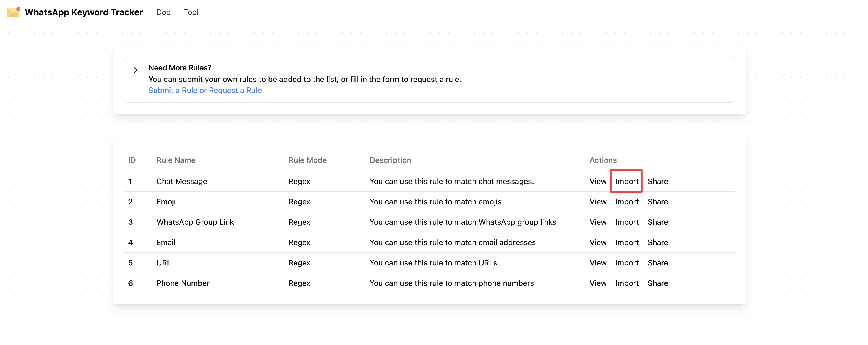
Task: Click WhatsApp Keyword Tracker title
Action: tap(84, 12)
